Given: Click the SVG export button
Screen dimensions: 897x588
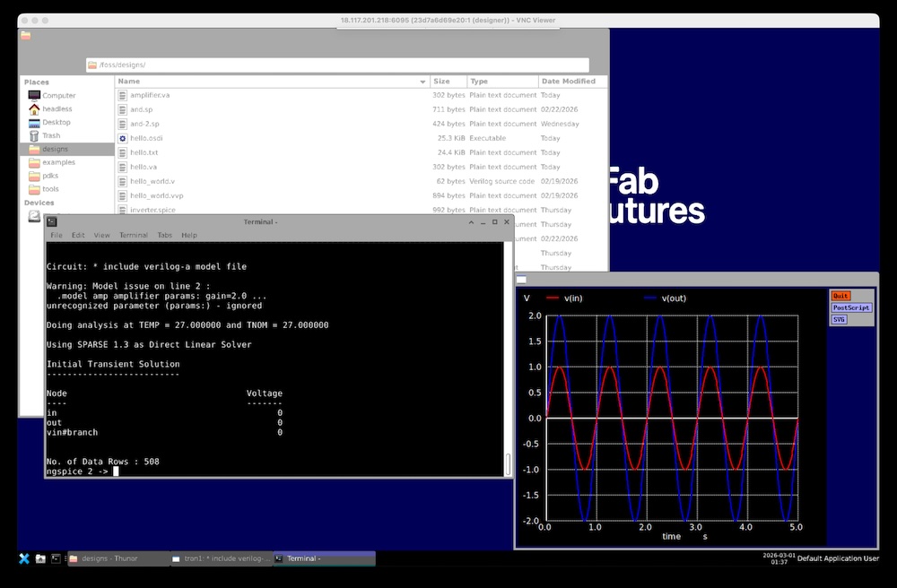Looking at the screenshot, I should pyautogui.click(x=840, y=319).
